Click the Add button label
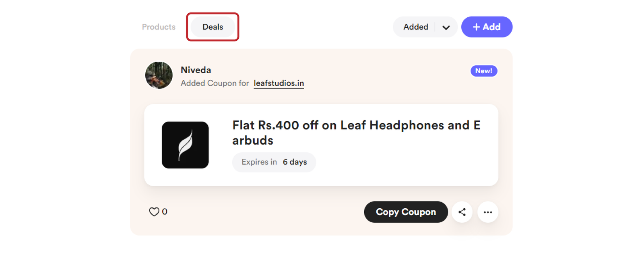The height and width of the screenshot is (255, 644). [491, 27]
